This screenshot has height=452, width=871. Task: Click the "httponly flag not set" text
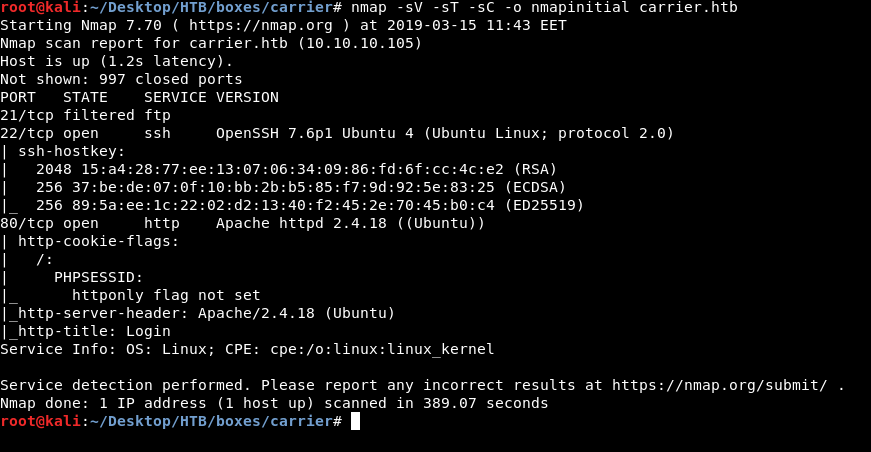coord(166,295)
